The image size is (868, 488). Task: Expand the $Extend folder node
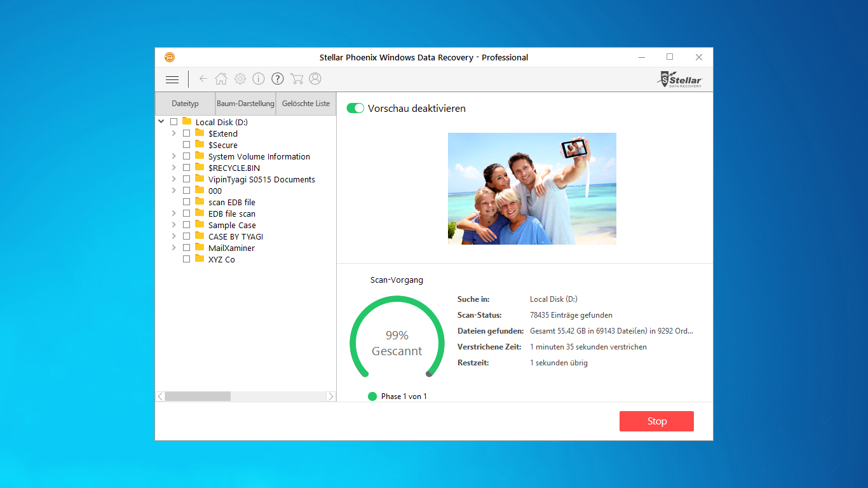click(x=174, y=133)
